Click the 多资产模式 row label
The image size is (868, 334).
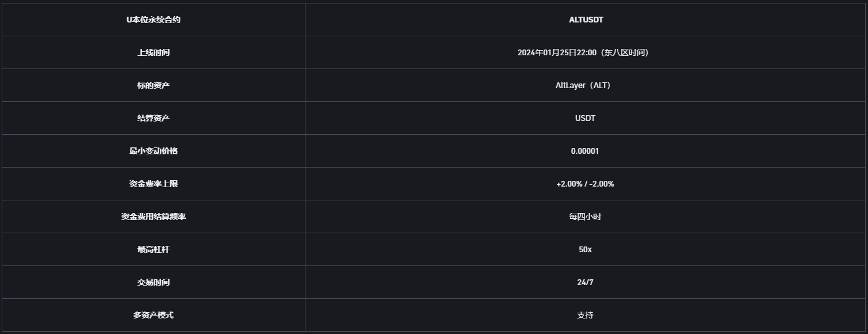point(154,315)
